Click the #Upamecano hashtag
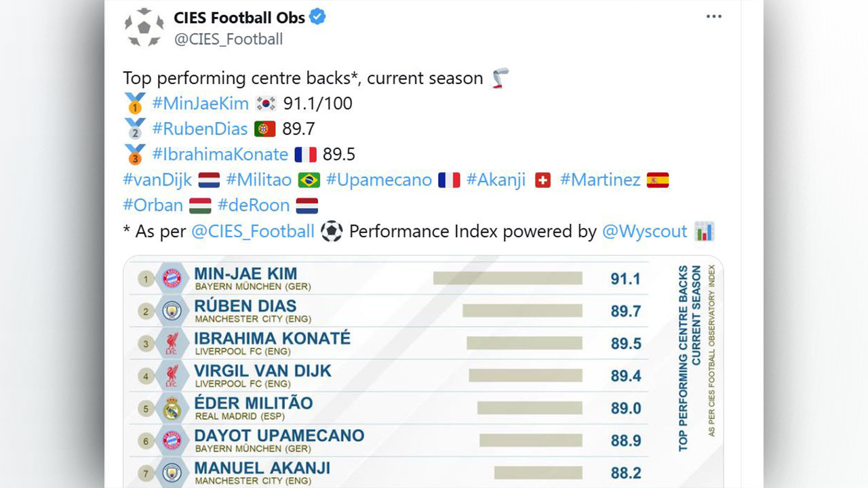 (x=378, y=180)
